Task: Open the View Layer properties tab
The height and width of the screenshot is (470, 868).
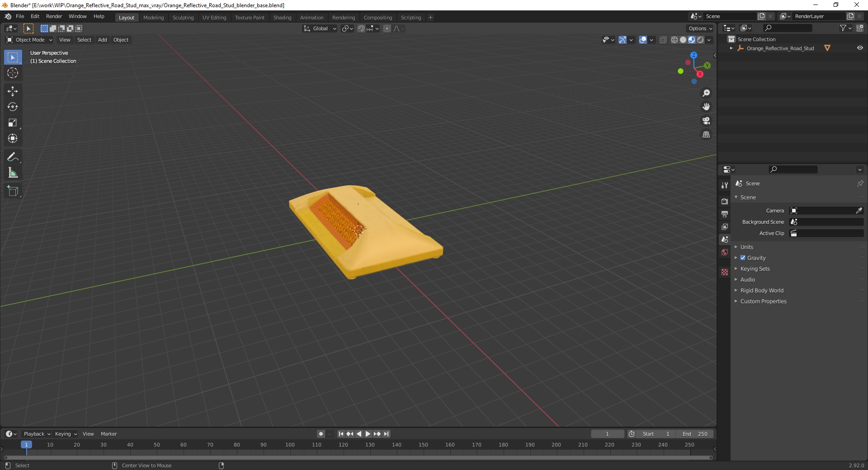Action: [725, 226]
